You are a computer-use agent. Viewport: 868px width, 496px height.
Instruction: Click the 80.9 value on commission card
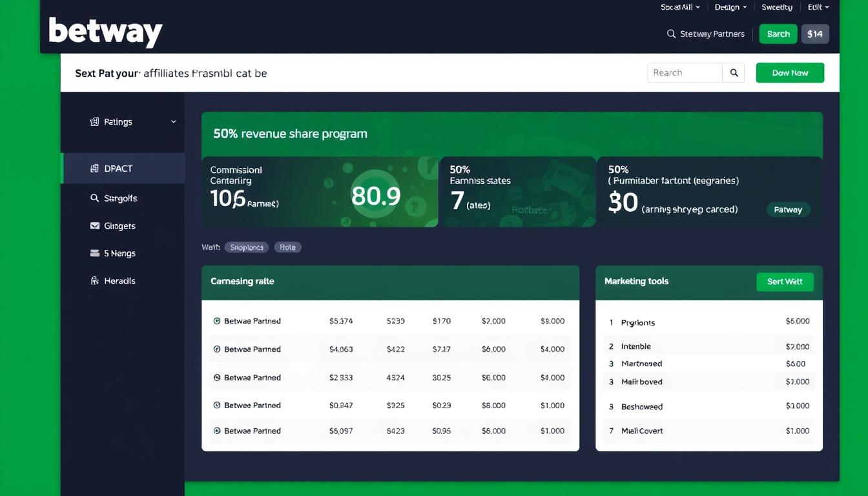376,196
